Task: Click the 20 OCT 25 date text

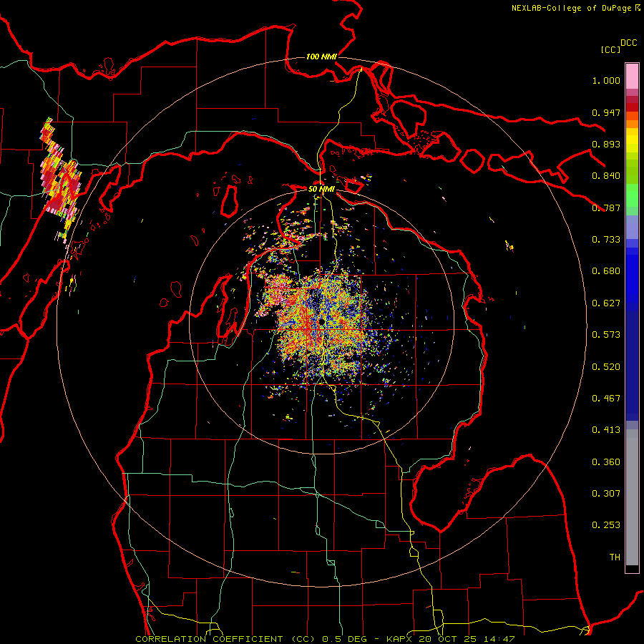Action: (447, 639)
